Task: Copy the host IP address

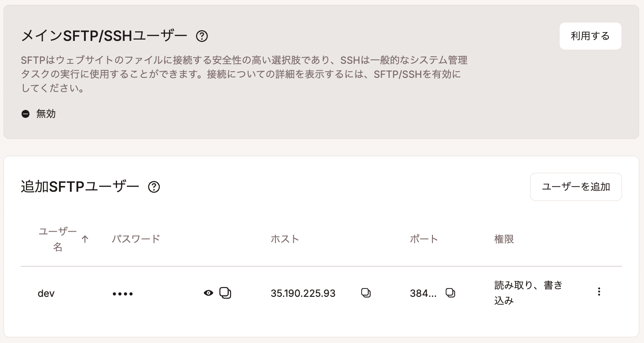Action: pos(366,293)
